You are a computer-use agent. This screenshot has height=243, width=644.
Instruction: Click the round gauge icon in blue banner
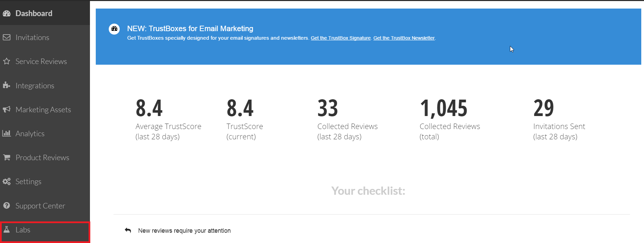(x=114, y=29)
